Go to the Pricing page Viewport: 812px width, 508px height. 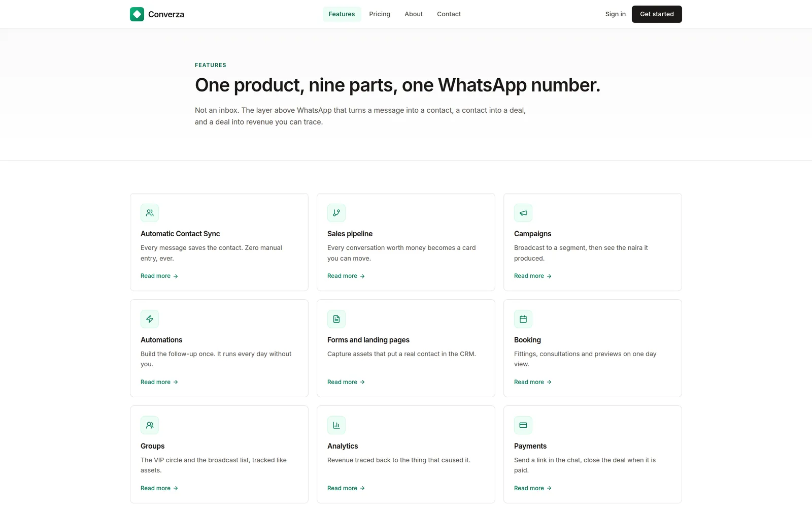[x=380, y=14]
